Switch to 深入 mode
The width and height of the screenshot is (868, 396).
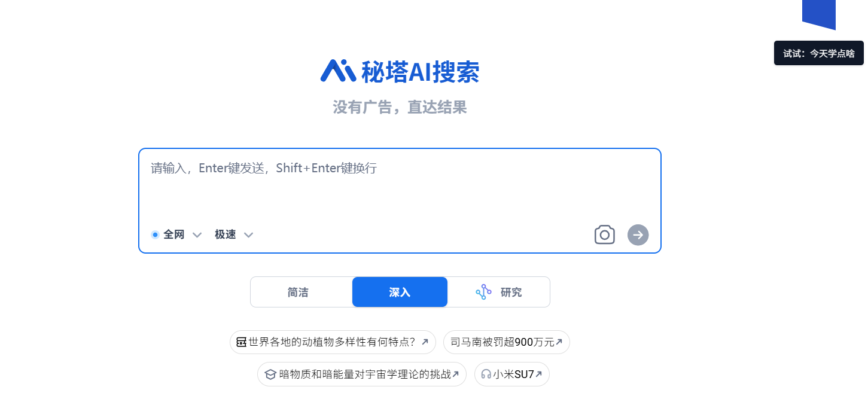click(400, 292)
